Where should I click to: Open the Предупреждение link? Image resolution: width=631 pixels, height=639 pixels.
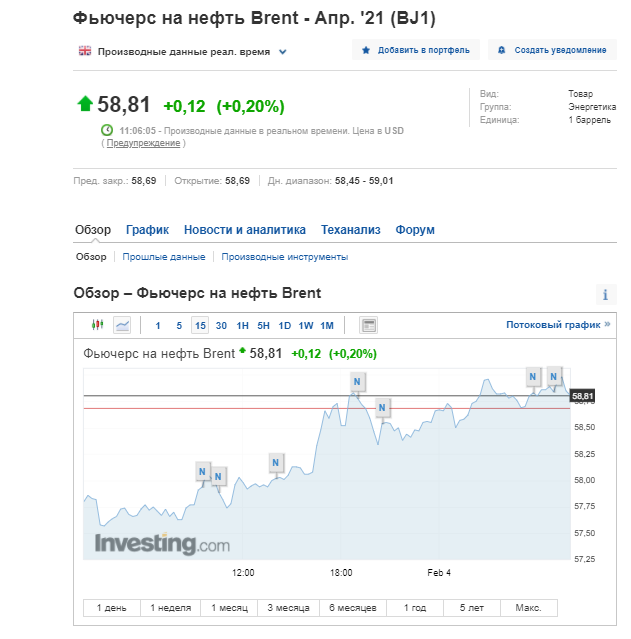[x=143, y=143]
